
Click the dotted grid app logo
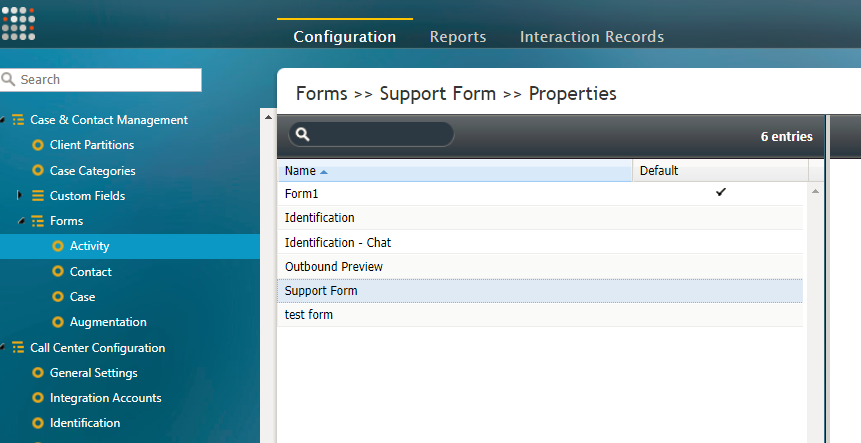18,24
